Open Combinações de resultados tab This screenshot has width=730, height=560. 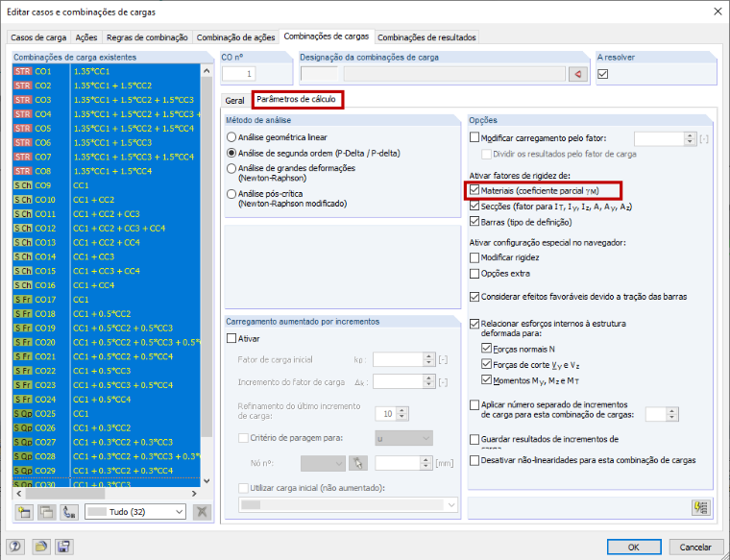click(x=426, y=37)
